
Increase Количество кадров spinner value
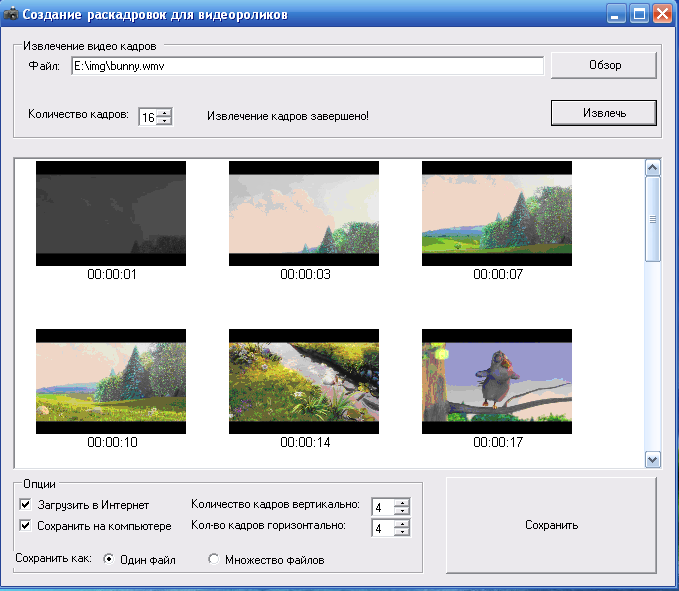[x=164, y=113]
